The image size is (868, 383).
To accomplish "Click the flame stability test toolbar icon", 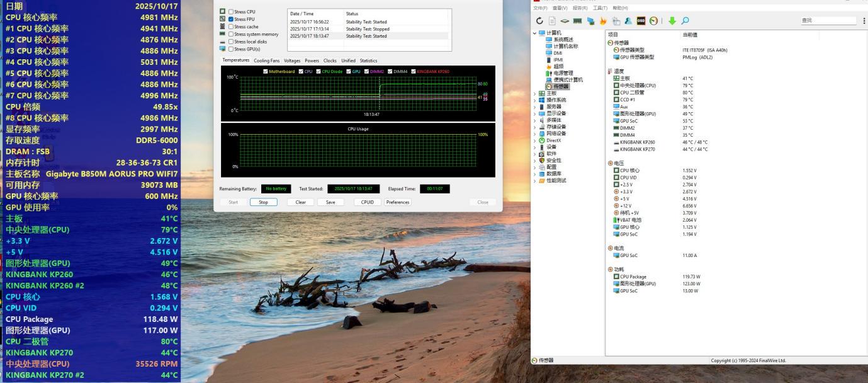I will pyautogui.click(x=603, y=21).
